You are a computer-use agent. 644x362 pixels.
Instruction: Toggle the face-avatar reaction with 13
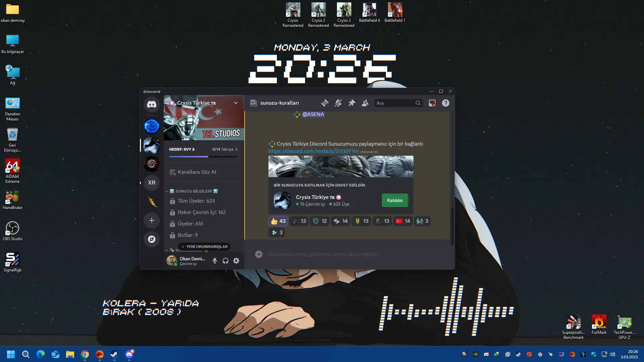(382, 221)
